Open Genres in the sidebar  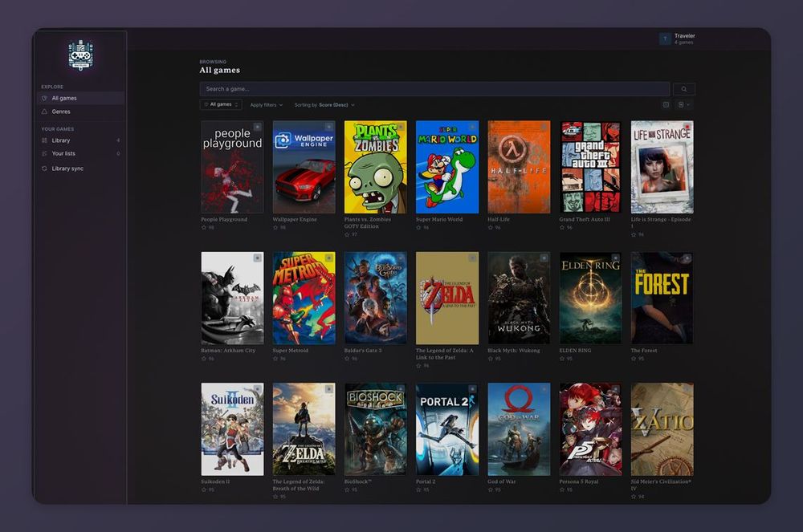pos(81,112)
